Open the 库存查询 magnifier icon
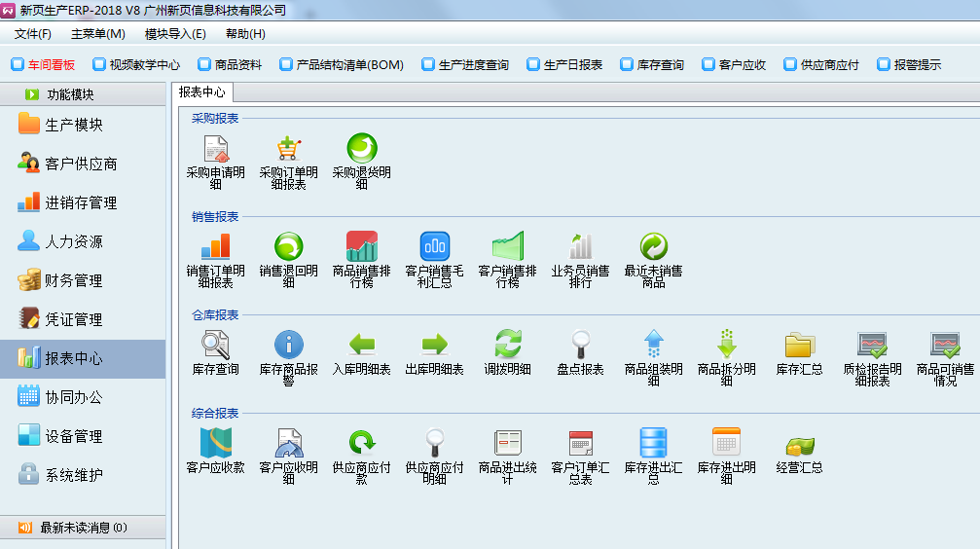This screenshot has height=549, width=980. [x=215, y=345]
